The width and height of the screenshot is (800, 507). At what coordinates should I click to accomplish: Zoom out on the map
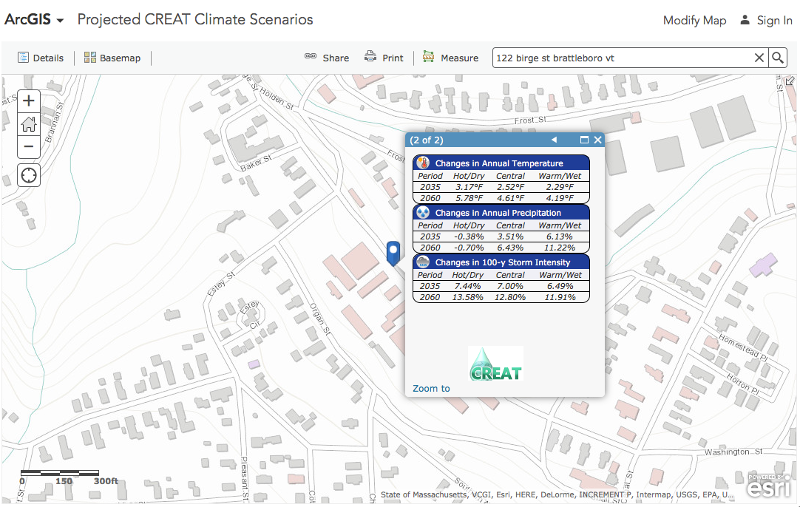29,147
